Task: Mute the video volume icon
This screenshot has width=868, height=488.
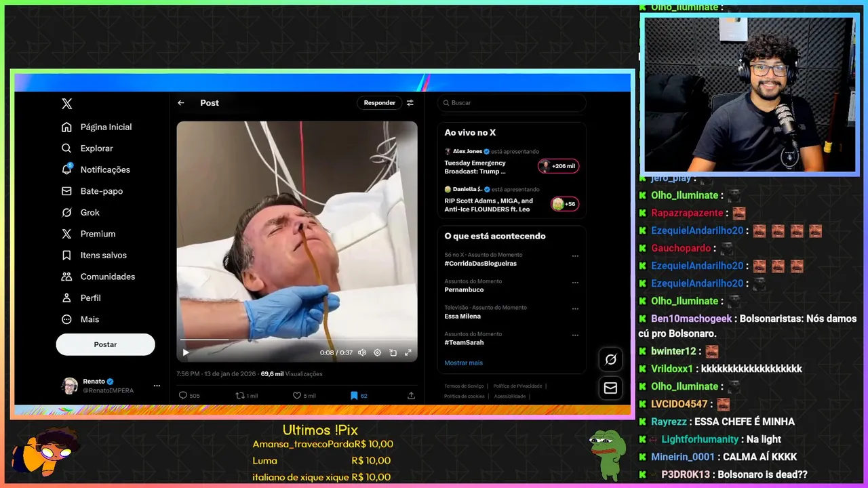Action: tap(362, 352)
